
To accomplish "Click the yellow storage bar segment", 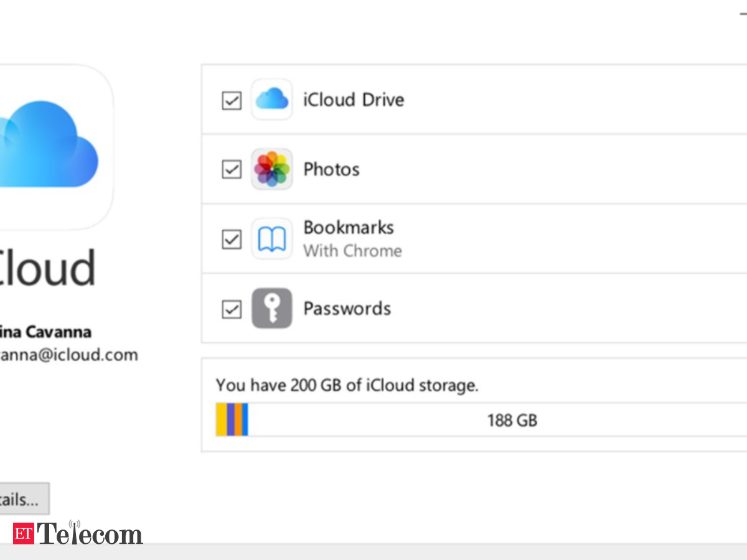I will pyautogui.click(x=222, y=419).
